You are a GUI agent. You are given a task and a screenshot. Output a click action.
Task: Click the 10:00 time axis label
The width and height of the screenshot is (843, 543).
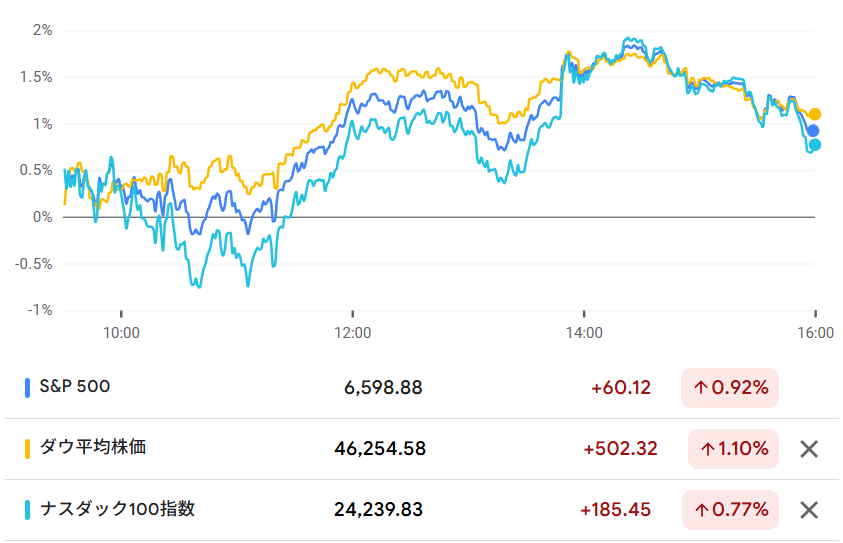coord(120,332)
